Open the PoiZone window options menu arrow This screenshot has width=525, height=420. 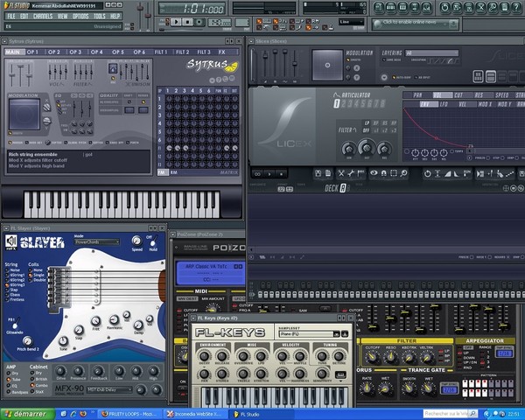click(x=172, y=234)
